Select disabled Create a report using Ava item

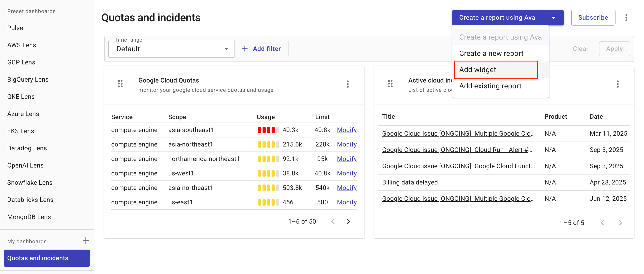point(500,37)
